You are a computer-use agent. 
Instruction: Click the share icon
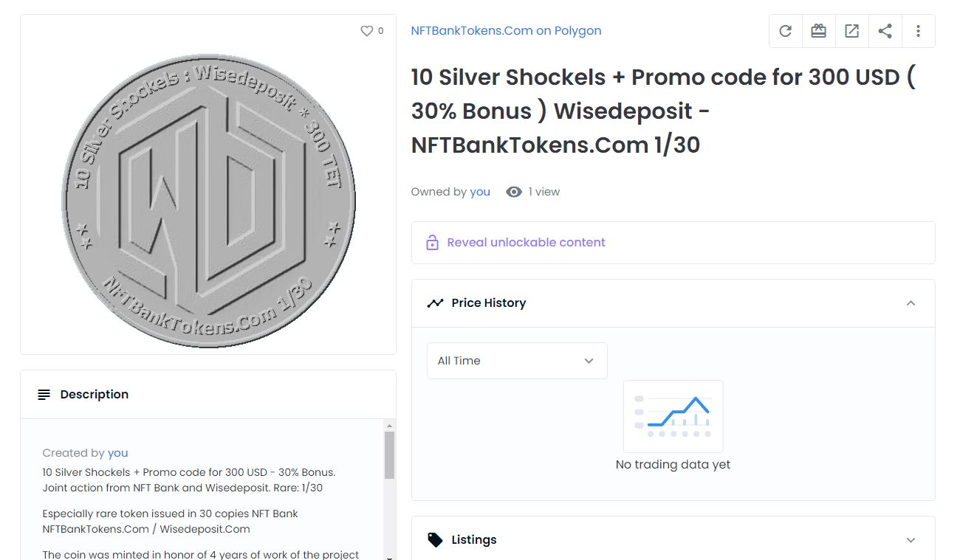pos(885,31)
